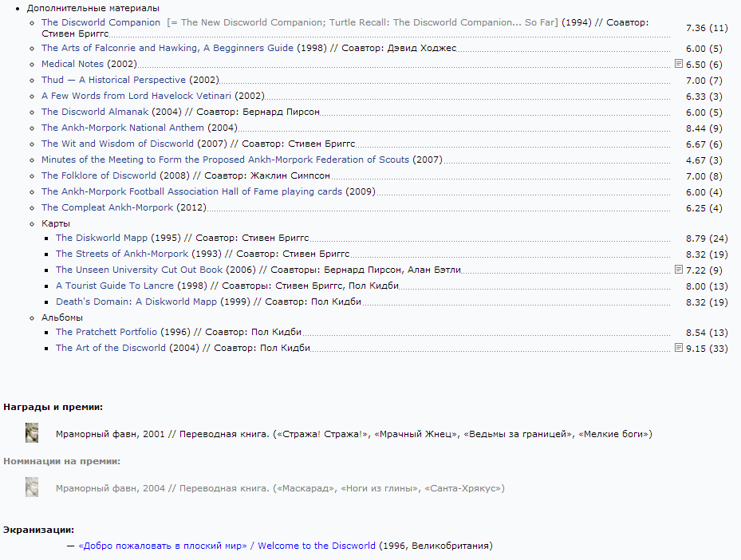Click rating 8.44 (9) for National Anthem
741x560 pixels.
coord(704,128)
